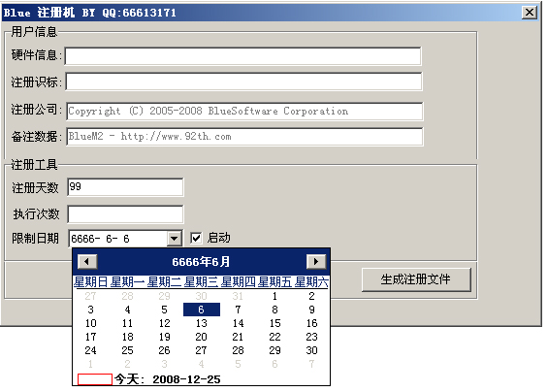548x392 pixels.
Task: Go to next month in calendar
Action: pos(316,261)
